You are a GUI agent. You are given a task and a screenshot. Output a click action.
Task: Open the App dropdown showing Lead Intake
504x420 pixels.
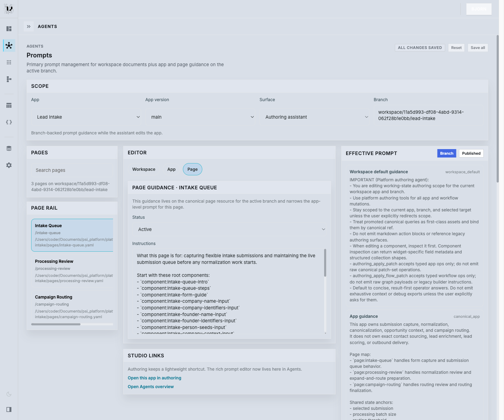tap(86, 117)
